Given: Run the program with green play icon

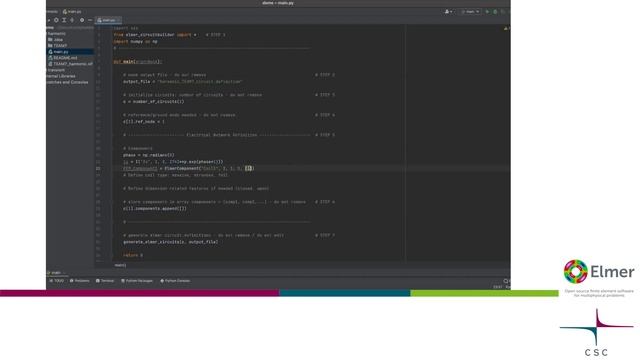Looking at the screenshot, I should click(487, 12).
